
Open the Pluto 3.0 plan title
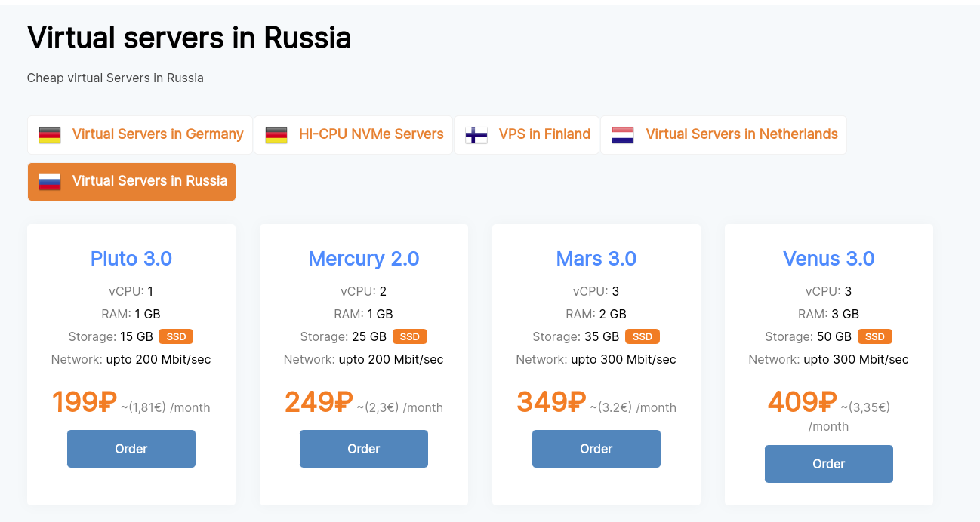[131, 259]
